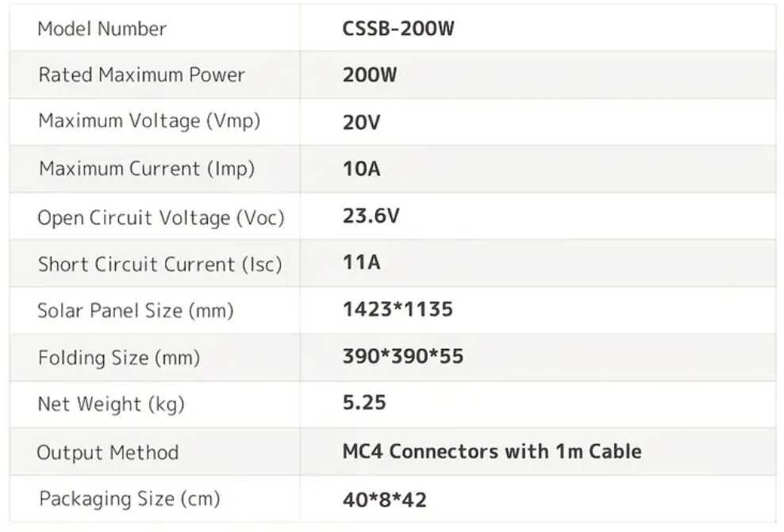Click the Model Number label

coord(102,29)
